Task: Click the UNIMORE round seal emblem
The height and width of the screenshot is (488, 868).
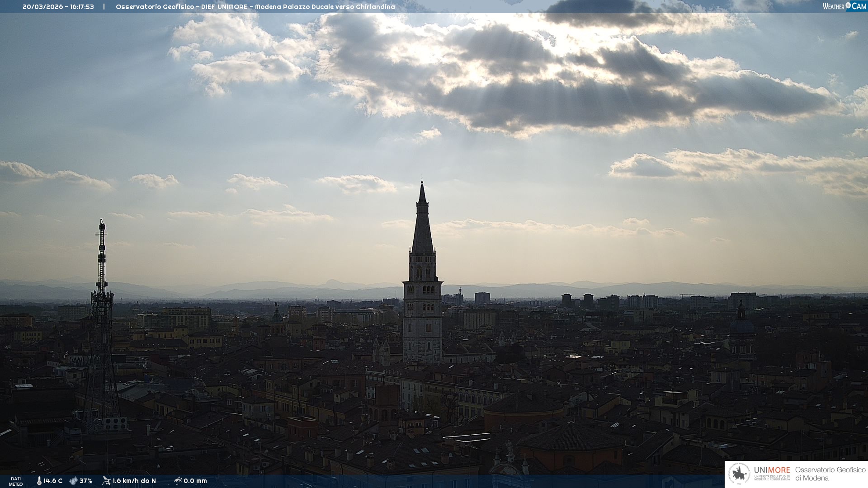Action: coord(739,474)
